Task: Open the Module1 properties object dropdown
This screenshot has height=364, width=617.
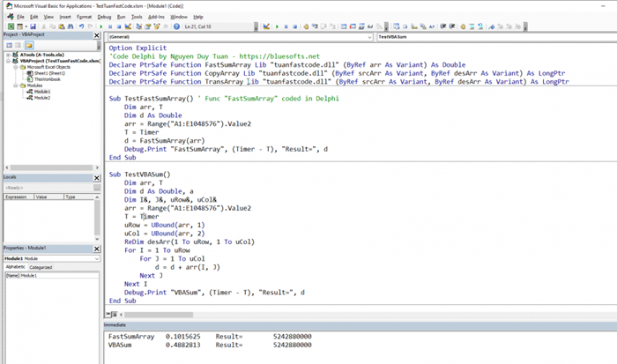Action: pyautogui.click(x=96, y=258)
